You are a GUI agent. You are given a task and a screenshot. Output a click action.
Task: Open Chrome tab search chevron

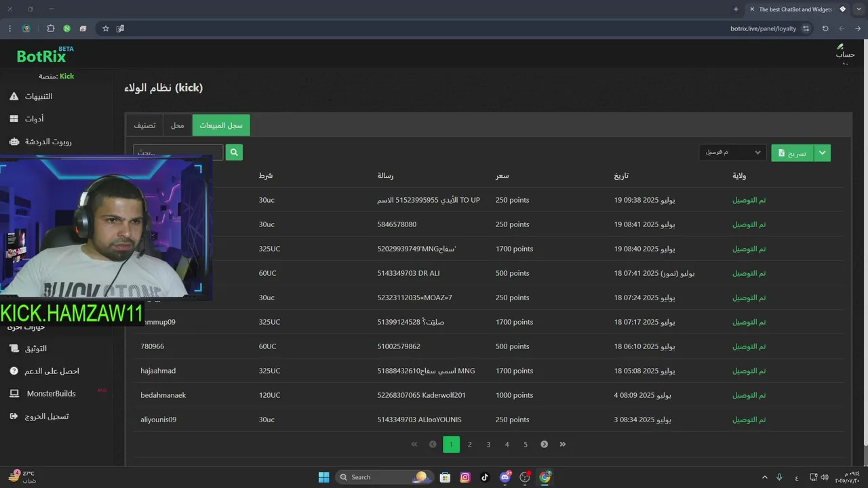coord(859,9)
